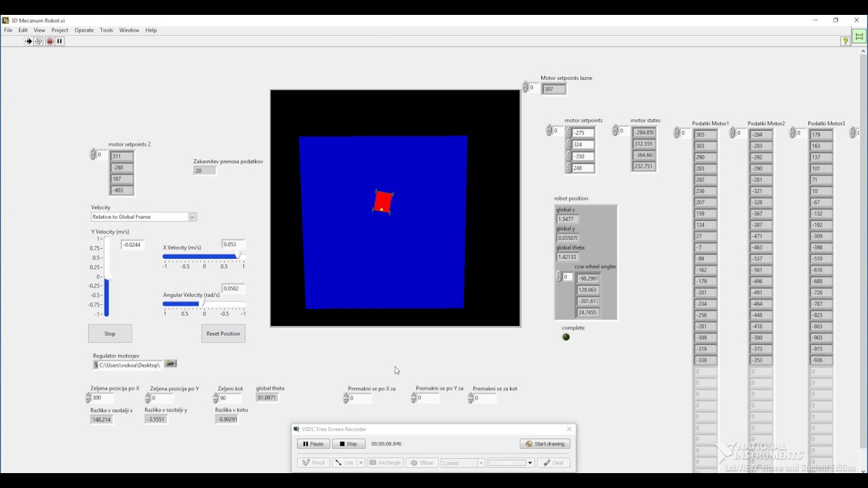Click the Reset Position button
868x488 pixels.
[223, 333]
